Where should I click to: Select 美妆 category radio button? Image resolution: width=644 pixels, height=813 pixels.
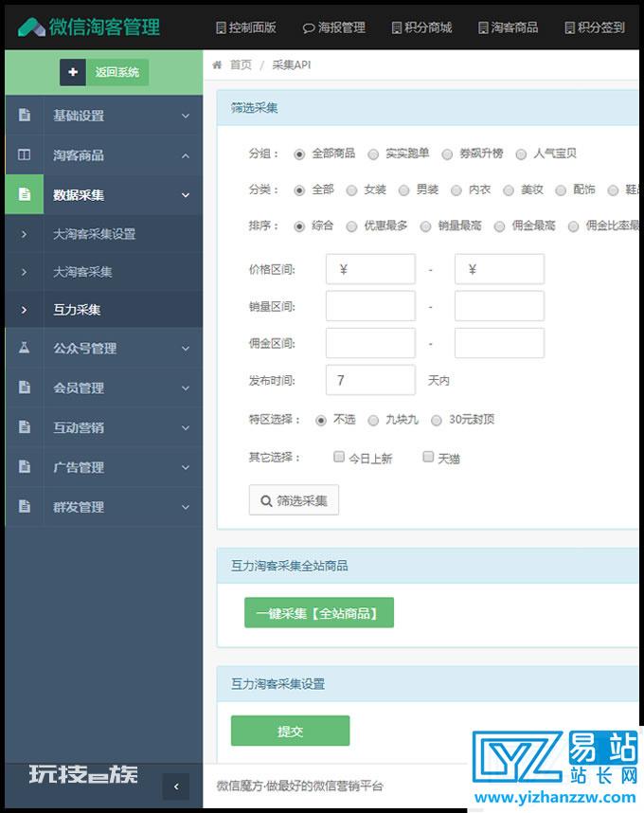[509, 190]
